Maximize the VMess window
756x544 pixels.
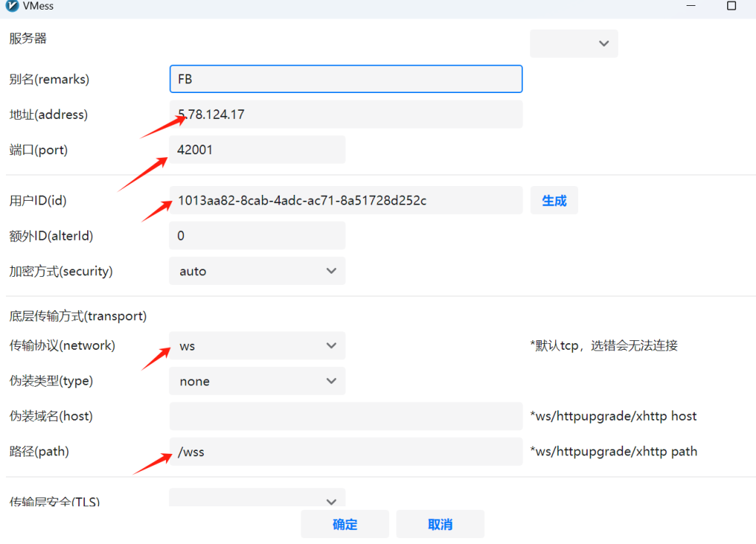pyautogui.click(x=731, y=6)
